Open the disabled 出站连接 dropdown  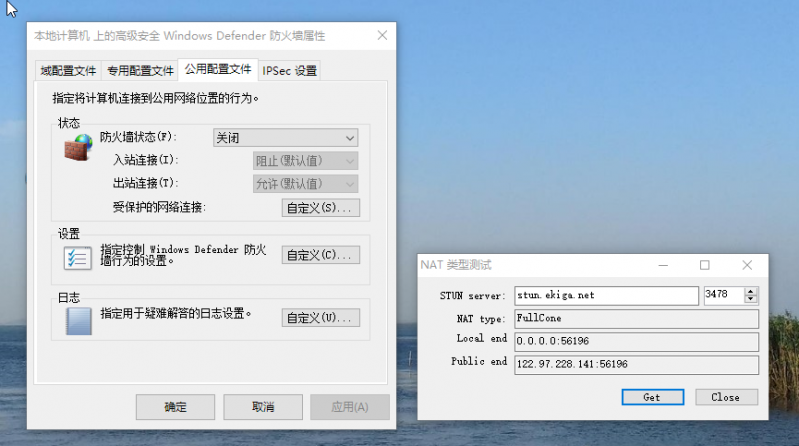[x=305, y=183]
